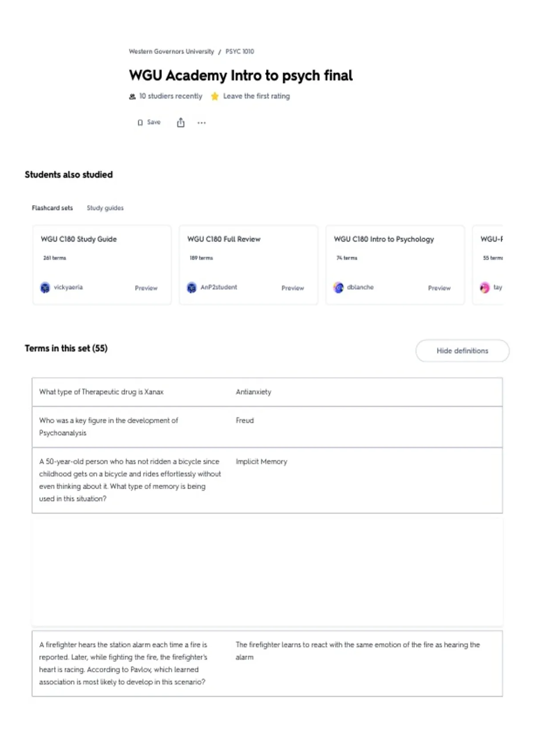534x756 pixels.
Task: Open Western Governors University breadcrumb
Action: tap(171, 52)
